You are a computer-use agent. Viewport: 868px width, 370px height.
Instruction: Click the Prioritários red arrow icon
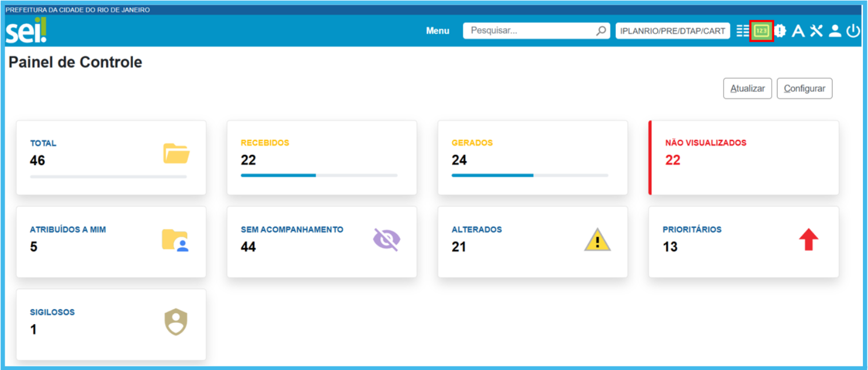coord(808,239)
